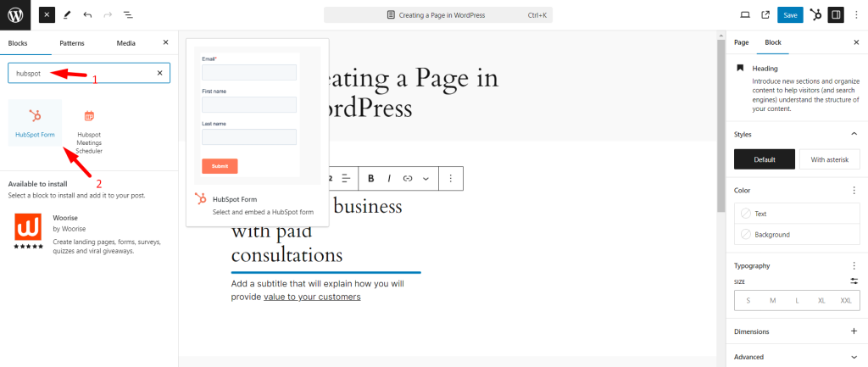Close the block inserter panel

pyautogui.click(x=165, y=42)
